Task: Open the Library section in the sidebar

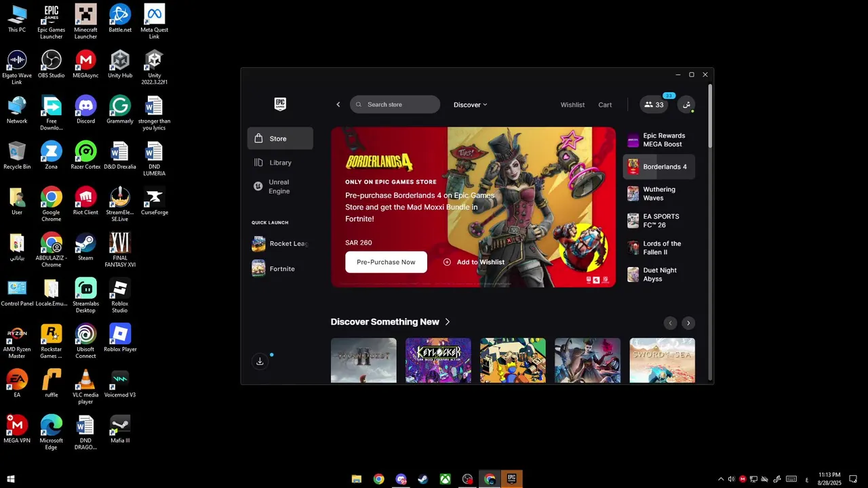Action: [280, 163]
